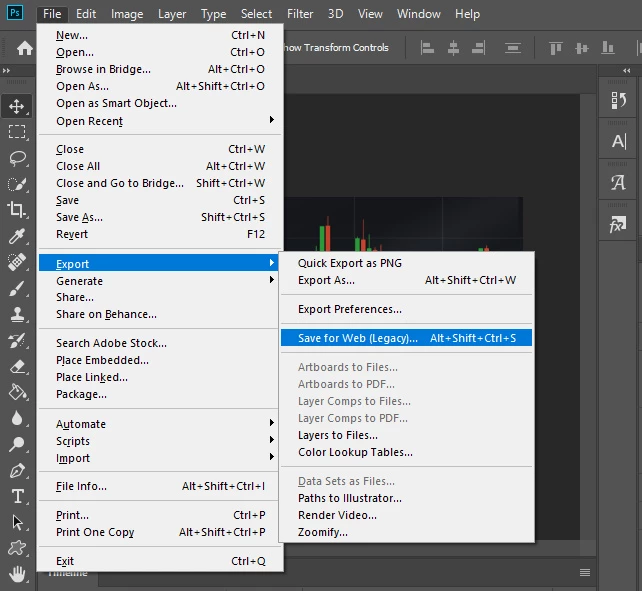Select the History Brush tool
Image resolution: width=642 pixels, height=591 pixels.
pos(16,341)
